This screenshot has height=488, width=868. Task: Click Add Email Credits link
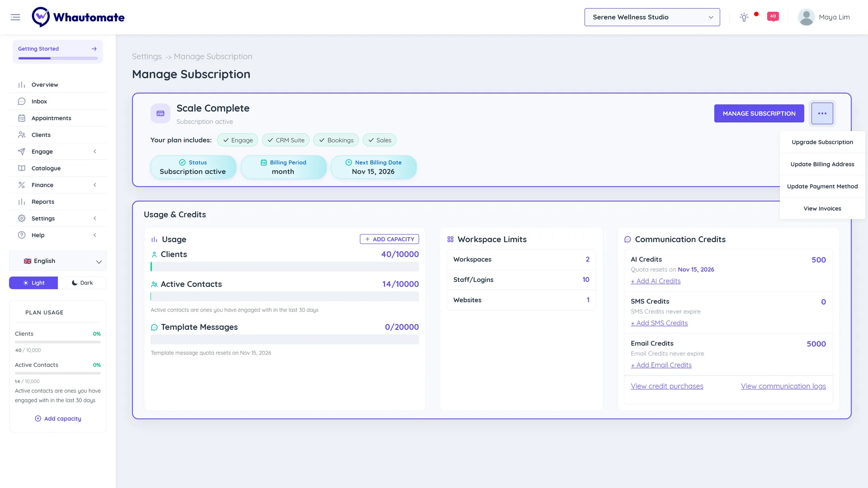tap(661, 365)
